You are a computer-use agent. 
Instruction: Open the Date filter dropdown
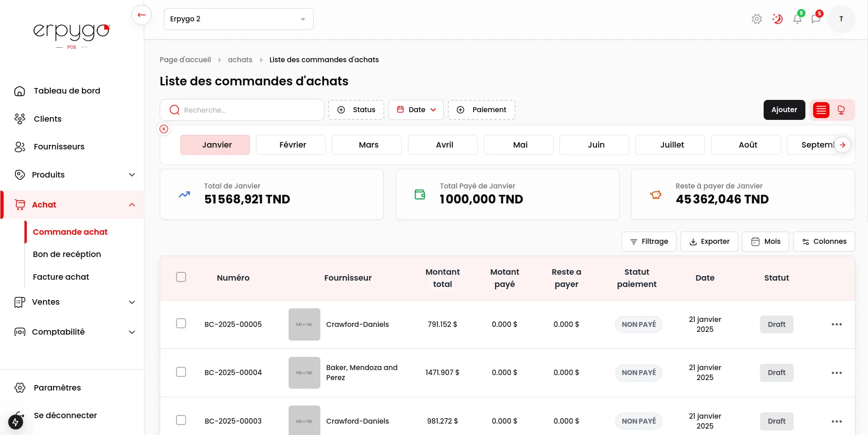(416, 110)
